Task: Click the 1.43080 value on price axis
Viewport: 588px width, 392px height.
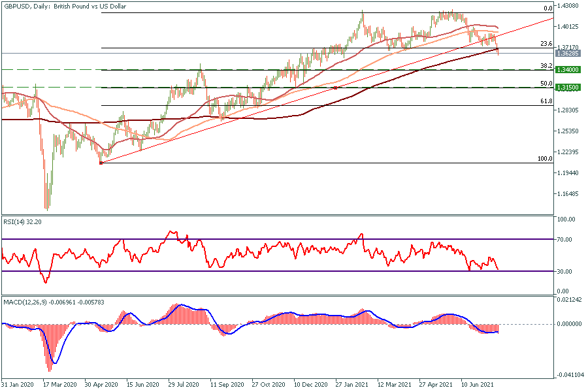Action: point(569,6)
